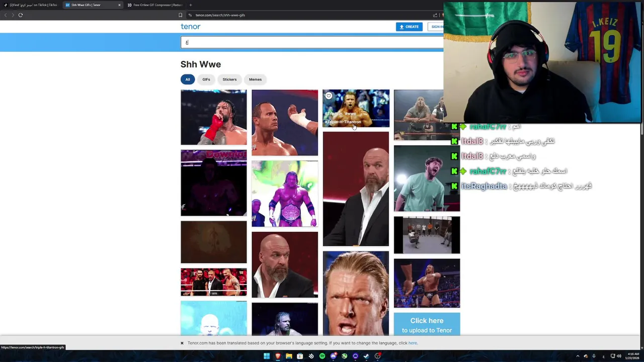Open File Explorer from the taskbar
The width and height of the screenshot is (644, 362).
click(289, 356)
